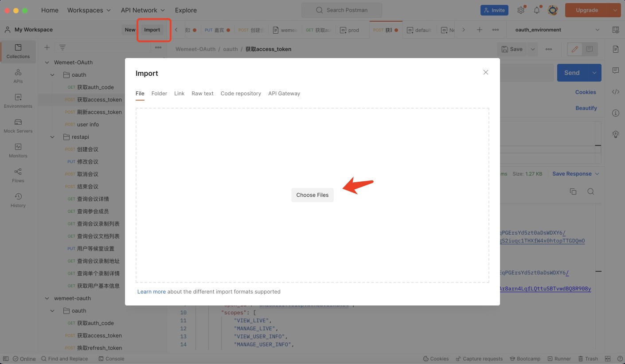Focus the Search Postman field
The image size is (625, 364).
click(x=341, y=10)
